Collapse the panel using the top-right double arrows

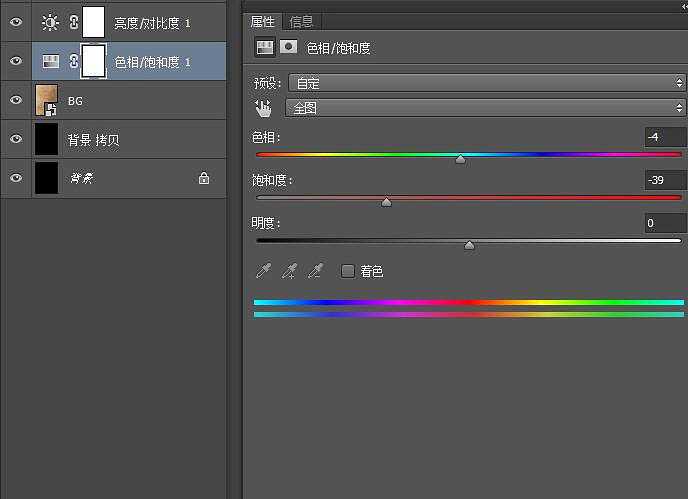pos(682,6)
